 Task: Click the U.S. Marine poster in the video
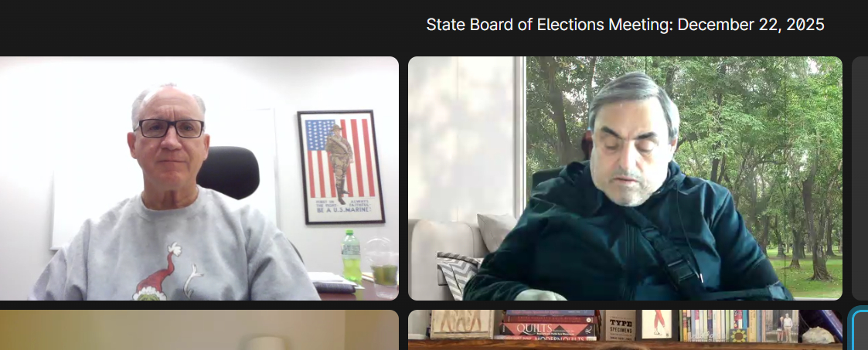(x=340, y=167)
